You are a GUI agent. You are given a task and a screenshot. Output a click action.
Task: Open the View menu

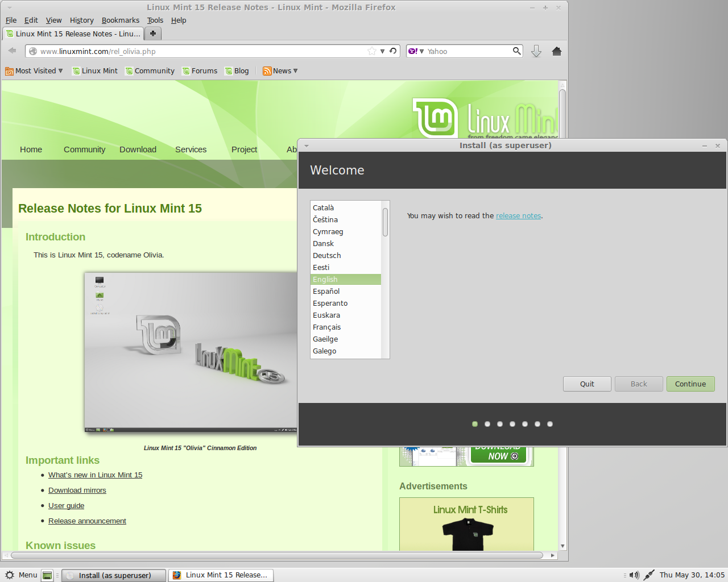(x=53, y=20)
